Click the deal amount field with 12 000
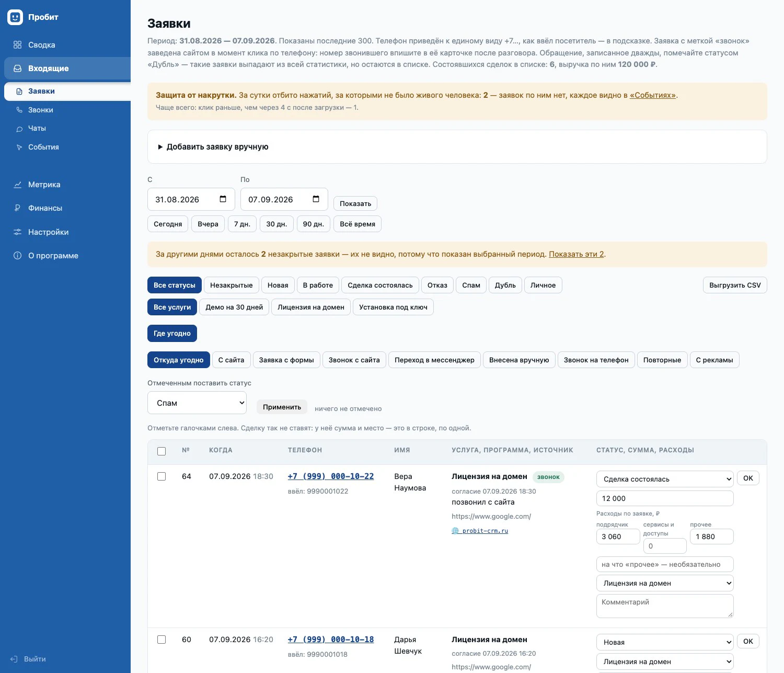 665,498
